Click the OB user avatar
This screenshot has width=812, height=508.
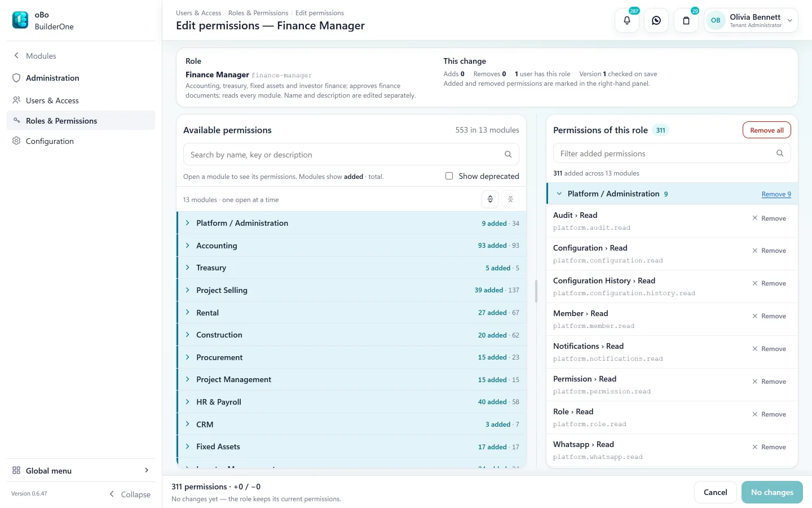click(716, 20)
